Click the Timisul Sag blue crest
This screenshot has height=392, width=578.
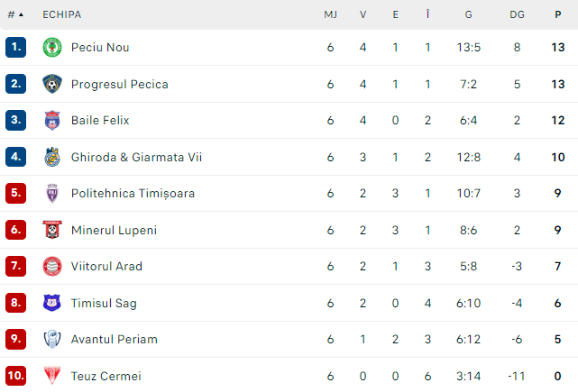pyautogui.click(x=52, y=303)
